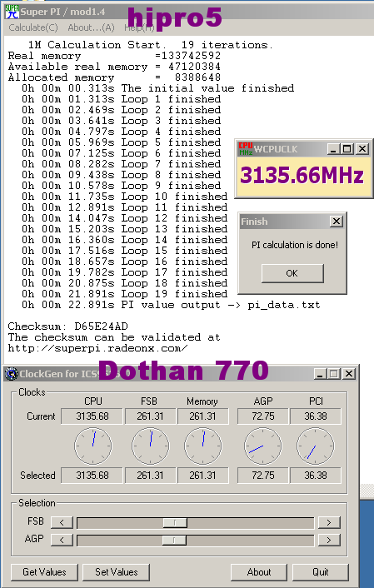Viewport: 374px width, 588px height.
Task: Click the '1M Calculation Start. 19 iterations.' line
Action: tap(151, 45)
